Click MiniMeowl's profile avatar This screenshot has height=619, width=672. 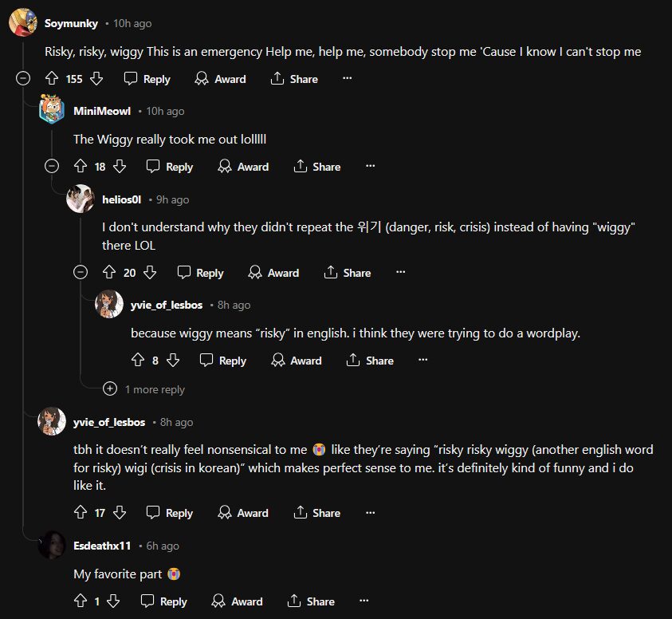pos(52,112)
